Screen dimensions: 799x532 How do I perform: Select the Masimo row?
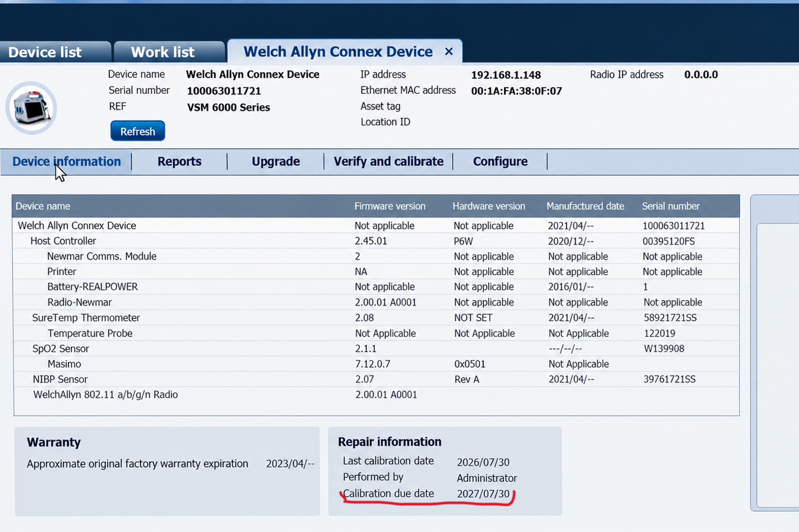pyautogui.click(x=376, y=364)
